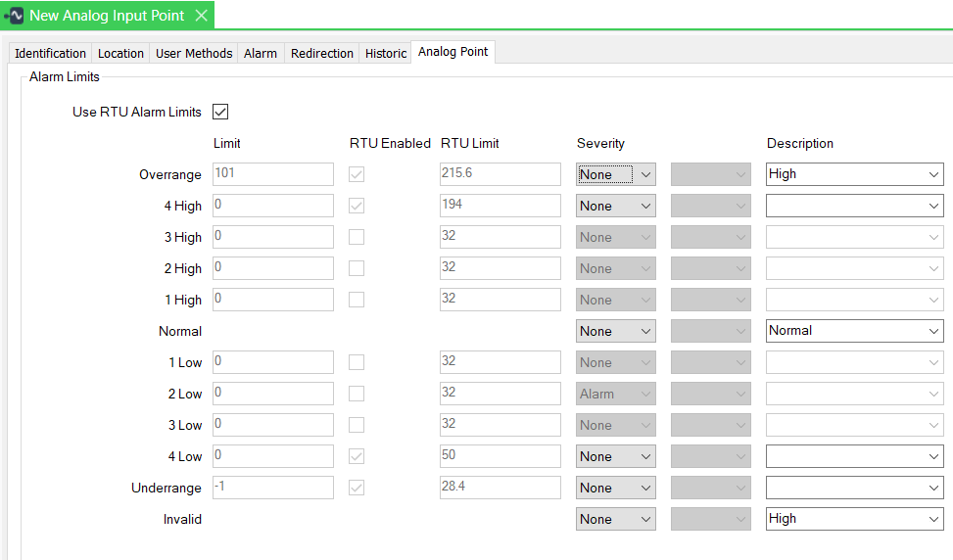Expand the Overrange Description dropdown
The height and width of the screenshot is (560, 953).
[854, 174]
